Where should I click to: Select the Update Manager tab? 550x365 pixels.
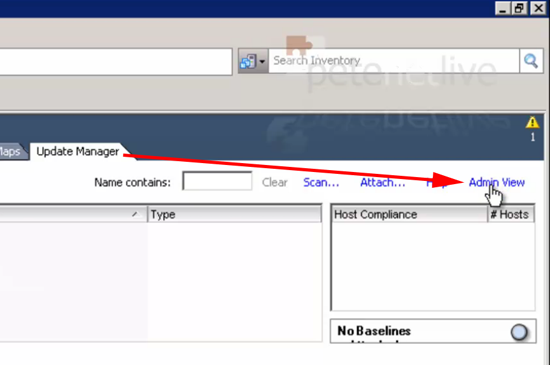[78, 151]
